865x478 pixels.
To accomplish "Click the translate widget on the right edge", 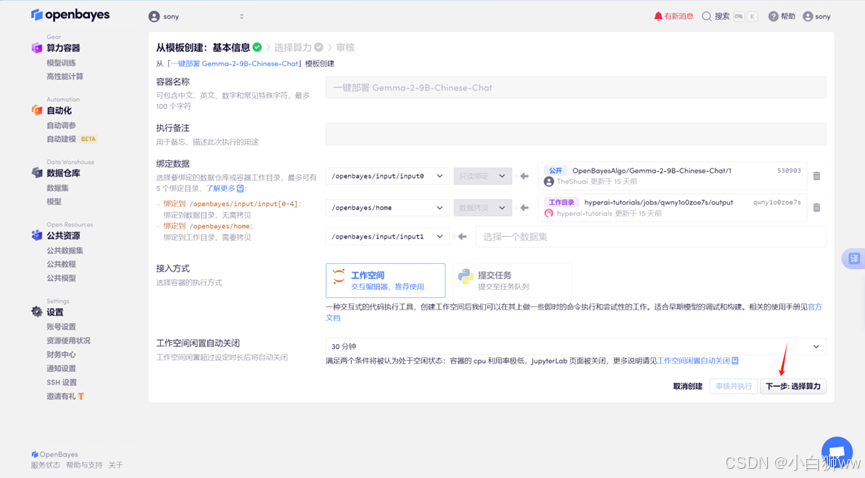I will pos(854,258).
